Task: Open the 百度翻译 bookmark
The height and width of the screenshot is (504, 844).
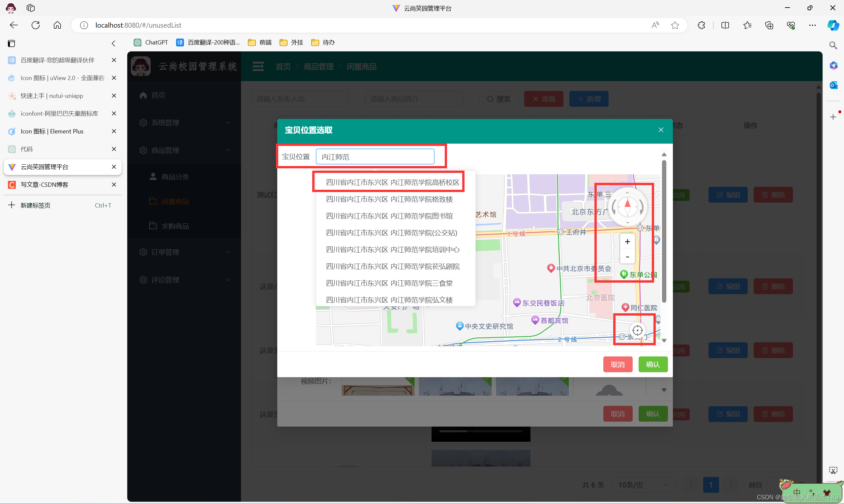Action: (208, 42)
